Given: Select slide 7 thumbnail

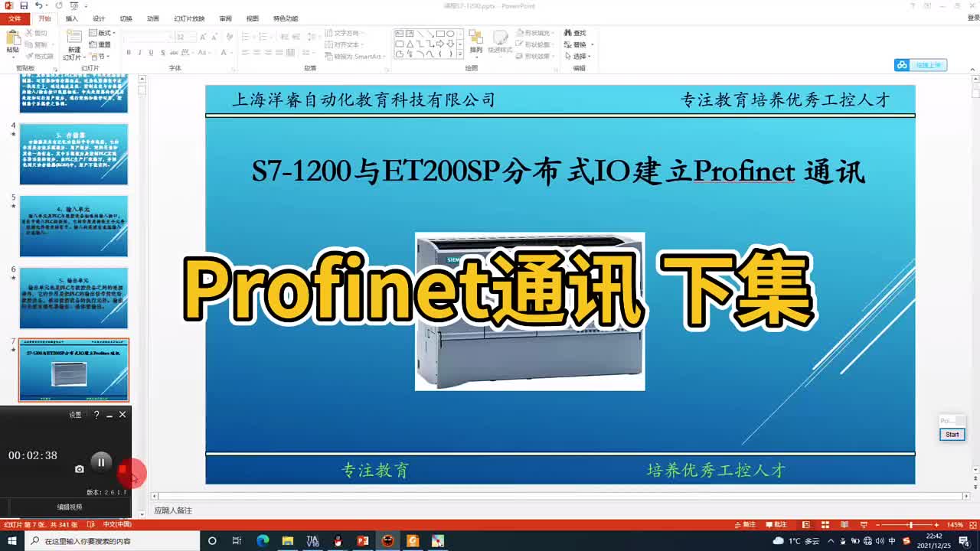Looking at the screenshot, I should click(x=73, y=370).
